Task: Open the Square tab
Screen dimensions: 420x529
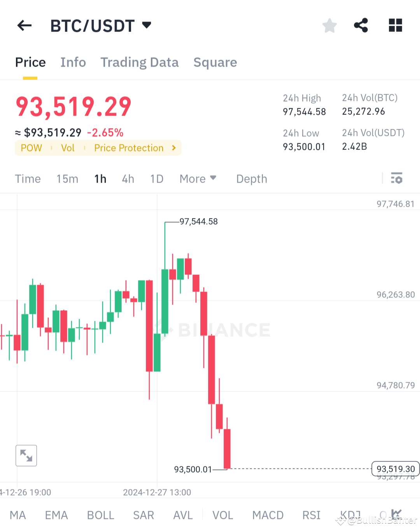Action: tap(215, 62)
